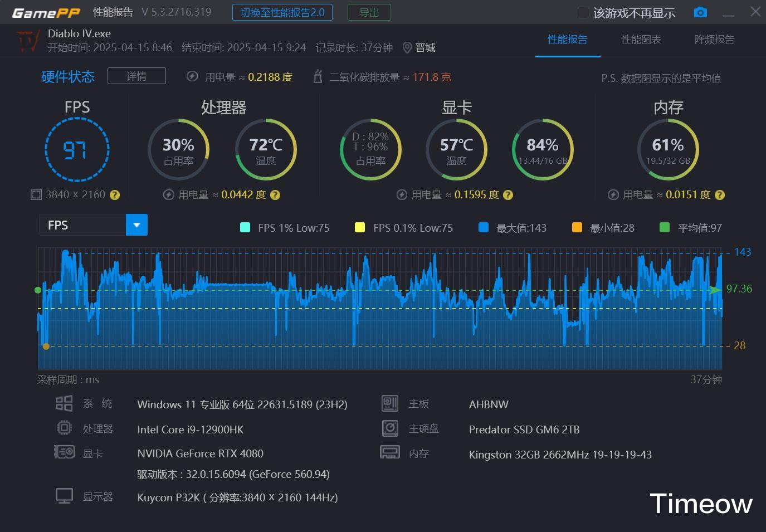This screenshot has width=766, height=532.
Task: Click the power icon beside memory 用电量
Action: click(613, 194)
